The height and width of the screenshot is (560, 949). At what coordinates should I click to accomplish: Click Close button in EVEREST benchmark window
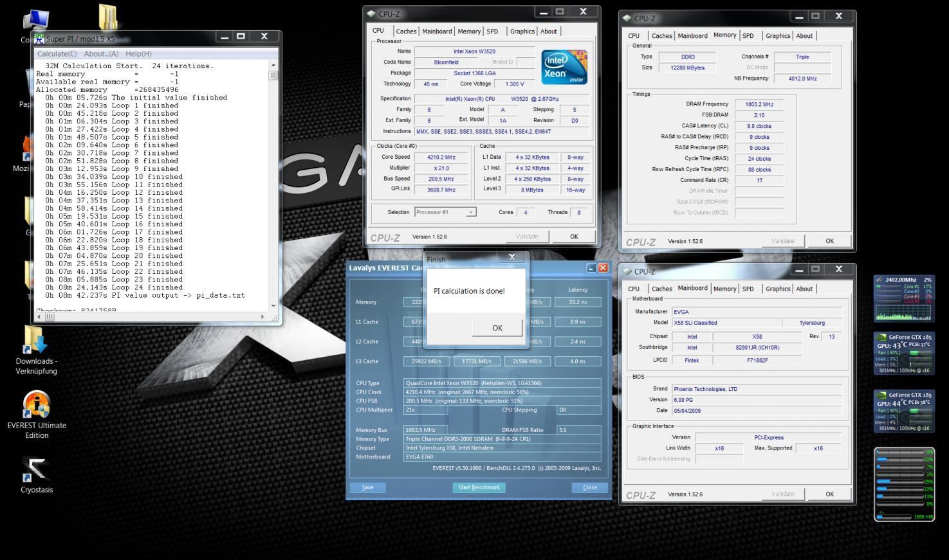pos(590,487)
